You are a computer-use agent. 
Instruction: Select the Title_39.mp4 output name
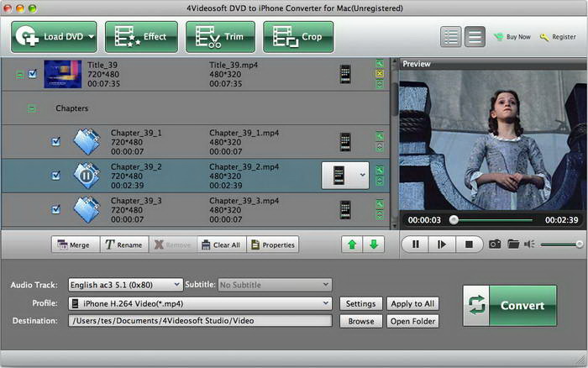click(234, 65)
